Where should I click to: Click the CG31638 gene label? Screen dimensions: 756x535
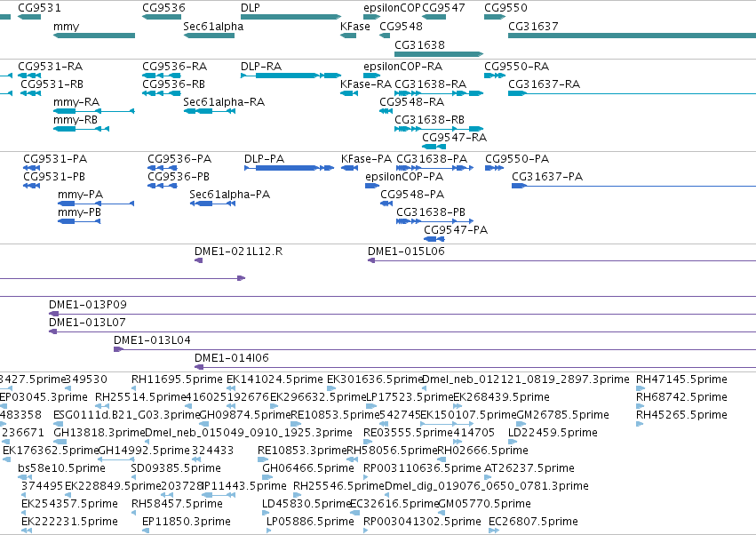coord(419,44)
